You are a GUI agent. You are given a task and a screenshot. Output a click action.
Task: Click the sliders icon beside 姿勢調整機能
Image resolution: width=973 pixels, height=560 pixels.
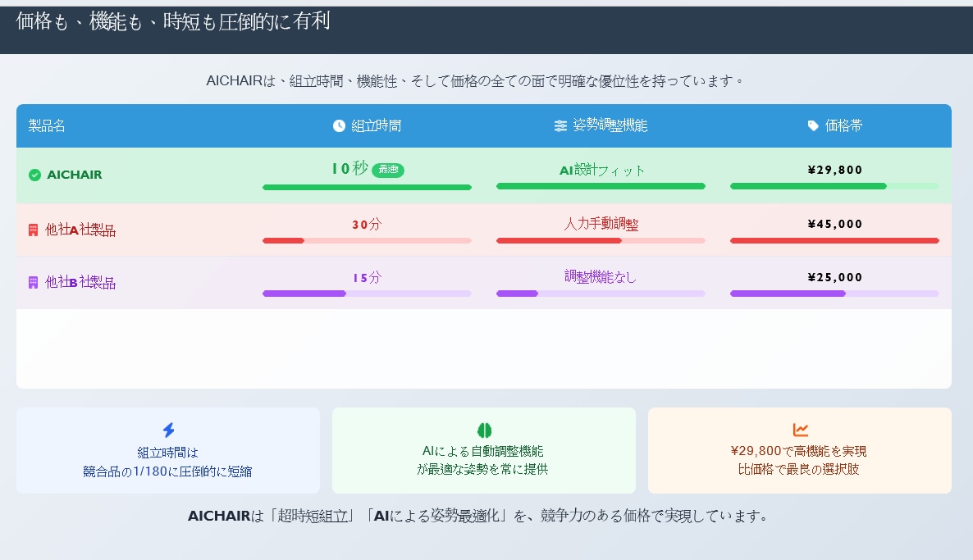click(560, 126)
